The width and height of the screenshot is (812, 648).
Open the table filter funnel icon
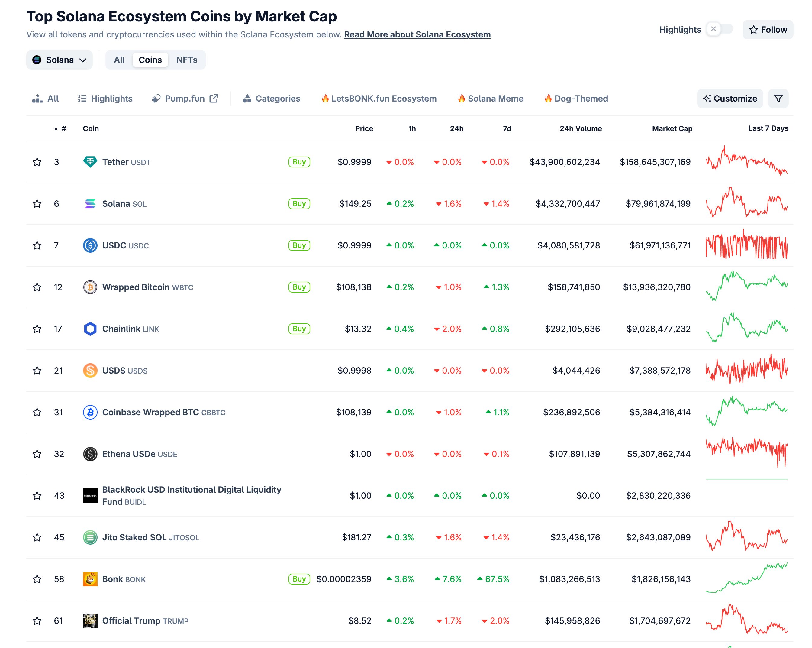778,98
